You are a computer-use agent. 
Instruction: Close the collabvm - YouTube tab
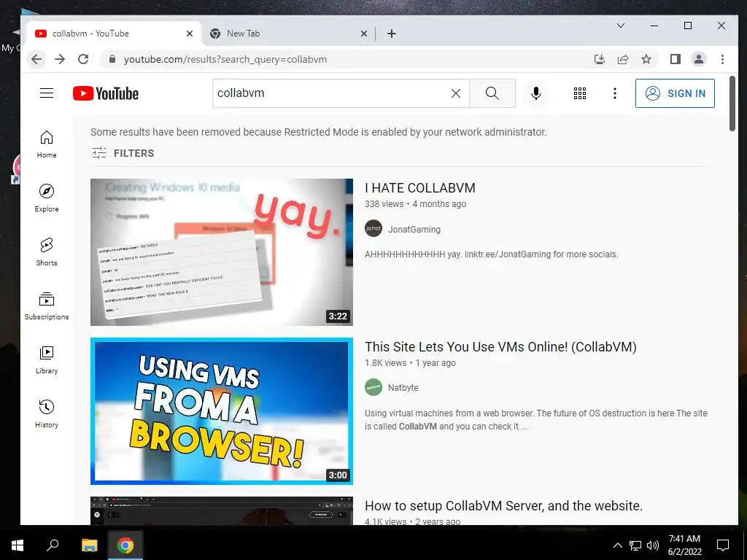[x=190, y=34]
